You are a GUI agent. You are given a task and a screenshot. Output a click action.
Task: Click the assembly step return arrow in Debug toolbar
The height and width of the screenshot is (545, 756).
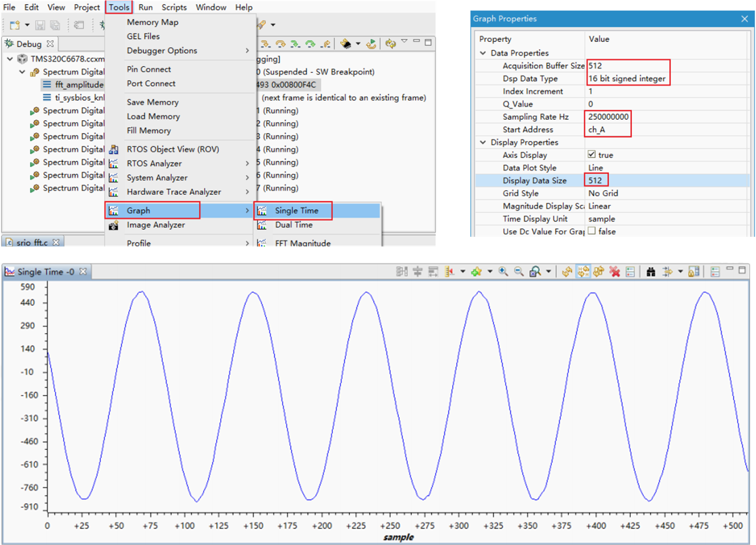pyautogui.click(x=325, y=43)
